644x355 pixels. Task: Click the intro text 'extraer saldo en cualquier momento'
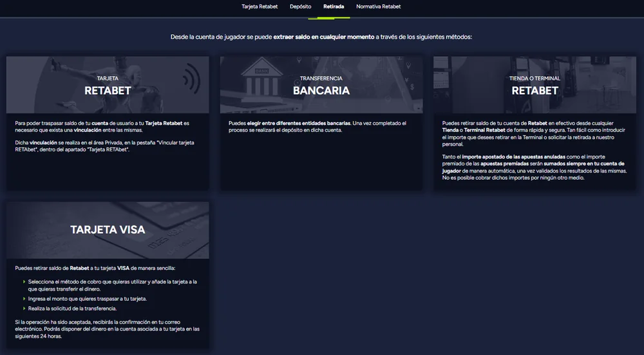pos(324,37)
